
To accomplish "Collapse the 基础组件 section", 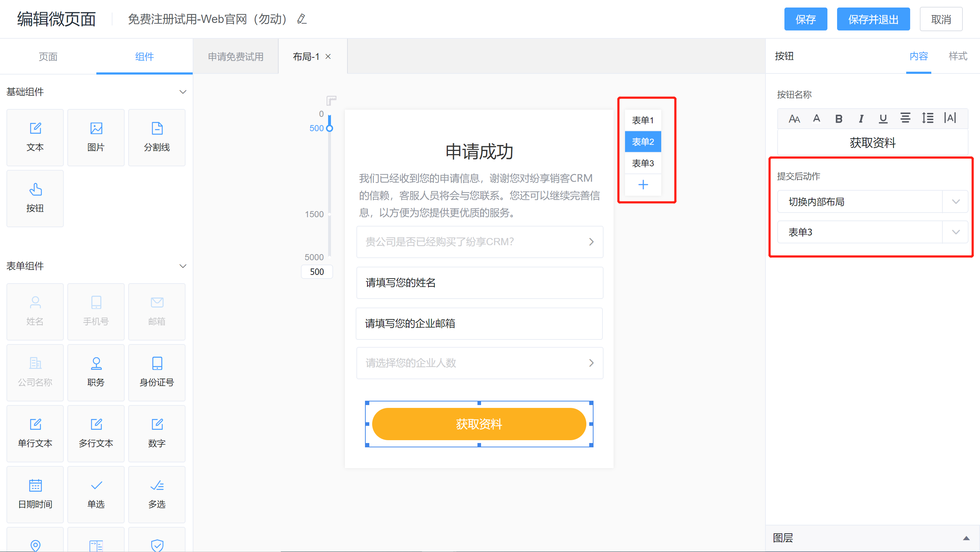I will pyautogui.click(x=183, y=92).
